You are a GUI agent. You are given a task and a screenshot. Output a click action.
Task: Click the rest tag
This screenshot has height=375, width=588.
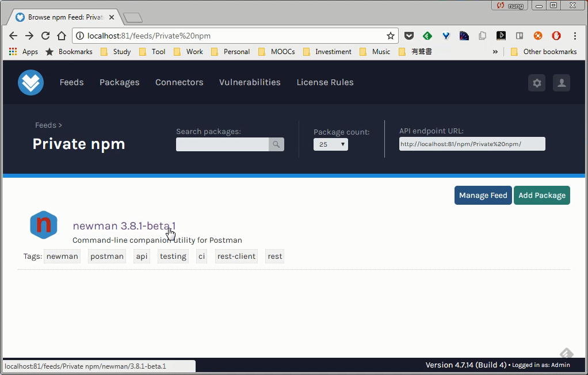pos(275,256)
